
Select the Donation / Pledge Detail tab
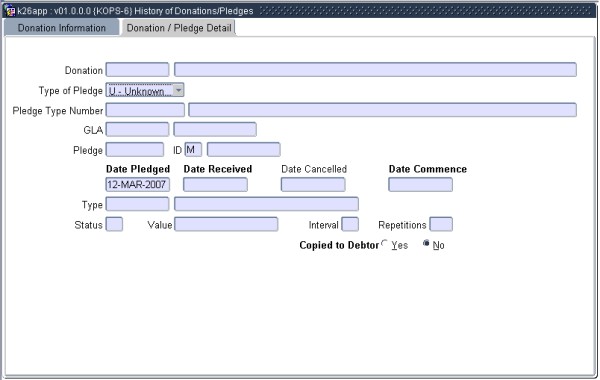(x=179, y=28)
